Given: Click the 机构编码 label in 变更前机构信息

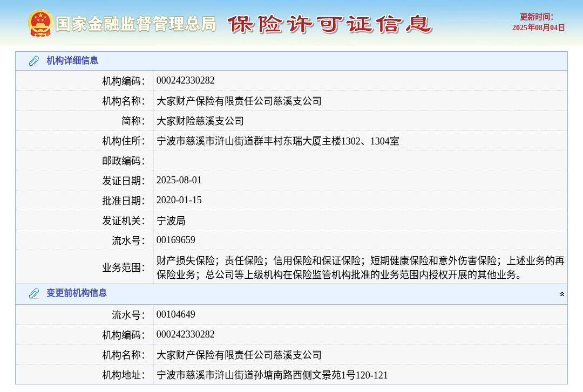Looking at the screenshot, I should coord(124,335).
